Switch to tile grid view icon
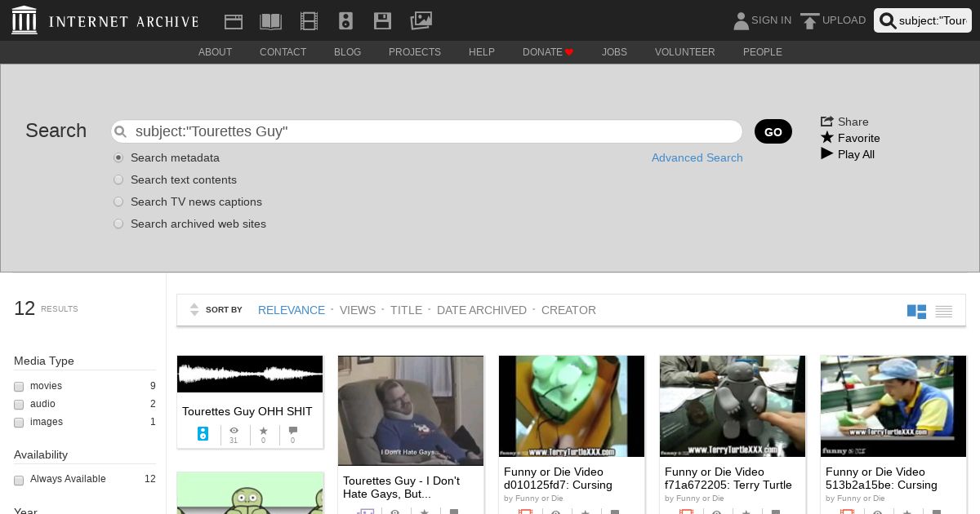The height and width of the screenshot is (514, 980). (x=916, y=311)
